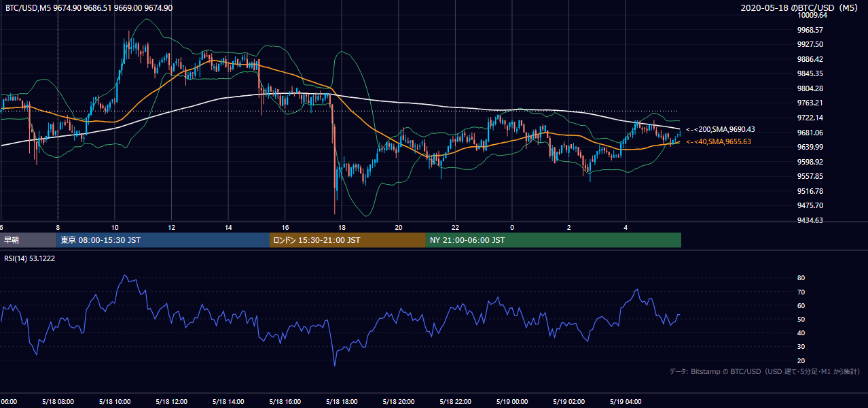Screen dimensions: 868x408
Task: Select the 早朝 session bar
Action: 29,240
